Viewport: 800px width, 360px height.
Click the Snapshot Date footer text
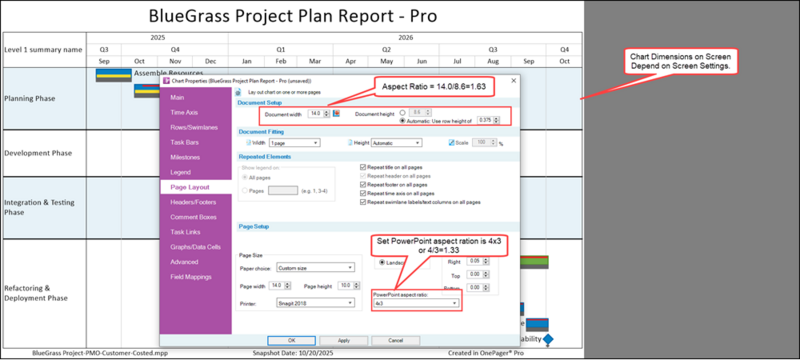293,353
